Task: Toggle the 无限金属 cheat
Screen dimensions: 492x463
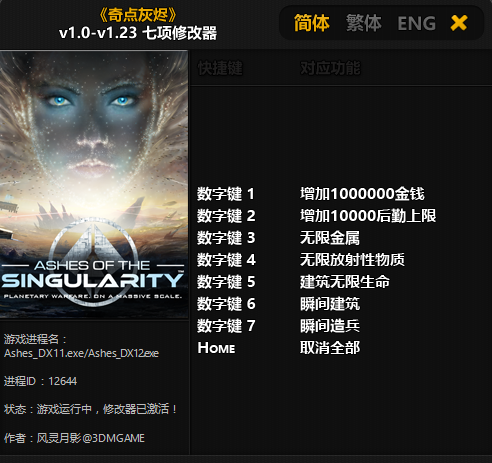Action: pyautogui.click(x=330, y=238)
